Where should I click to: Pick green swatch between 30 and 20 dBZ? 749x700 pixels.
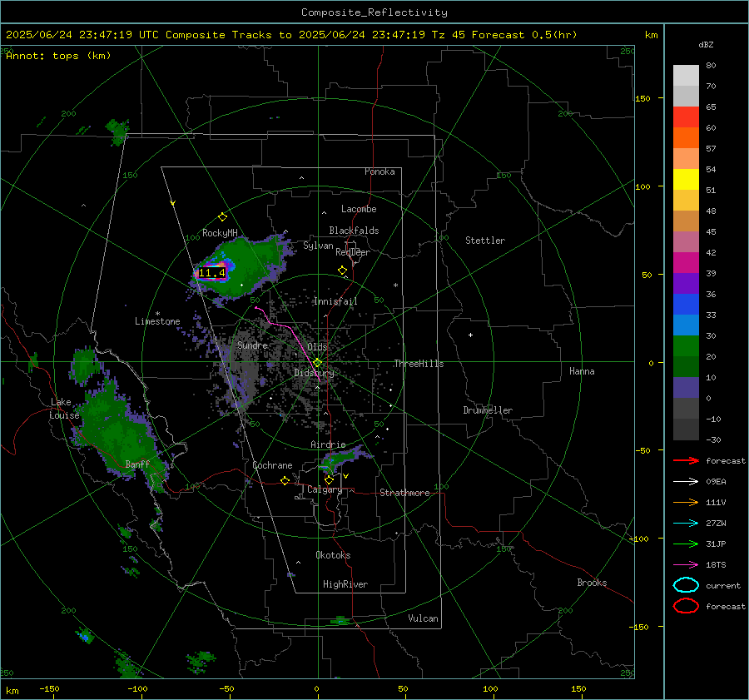[x=686, y=346]
